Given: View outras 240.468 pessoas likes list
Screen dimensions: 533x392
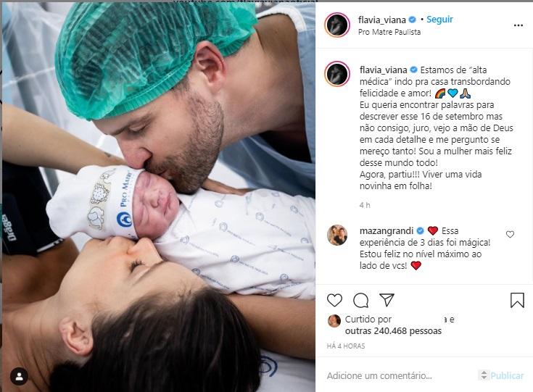Looking at the screenshot, I should click(393, 331).
